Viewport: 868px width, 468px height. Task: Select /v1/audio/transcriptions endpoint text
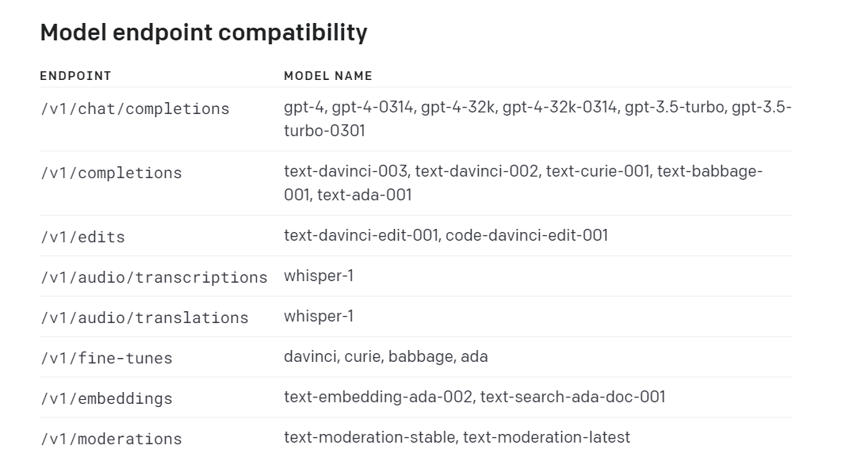click(x=154, y=278)
